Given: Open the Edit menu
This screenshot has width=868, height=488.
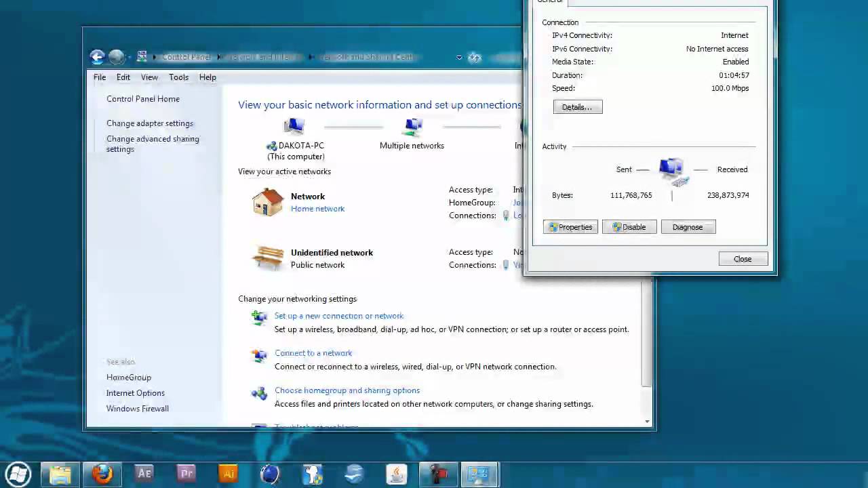Looking at the screenshot, I should (x=123, y=77).
